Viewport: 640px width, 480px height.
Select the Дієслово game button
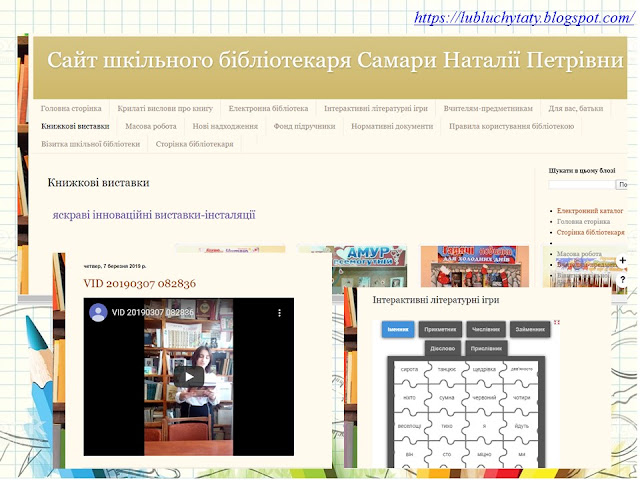pos(442,349)
